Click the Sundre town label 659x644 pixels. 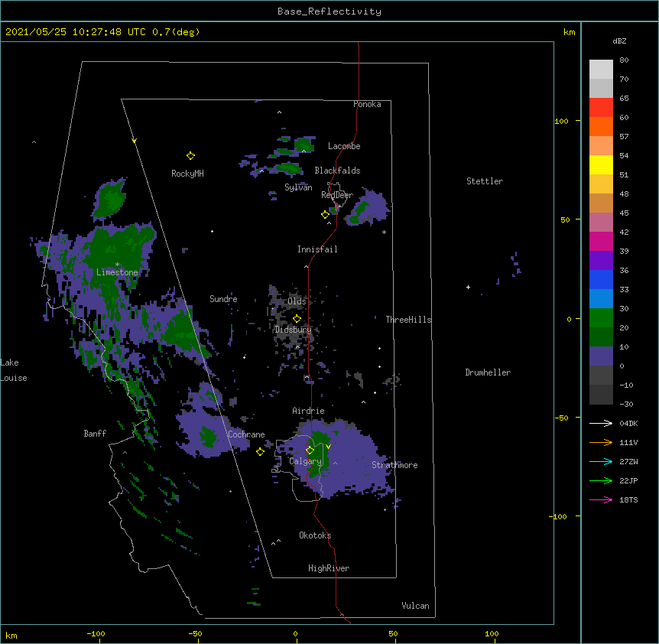(223, 299)
